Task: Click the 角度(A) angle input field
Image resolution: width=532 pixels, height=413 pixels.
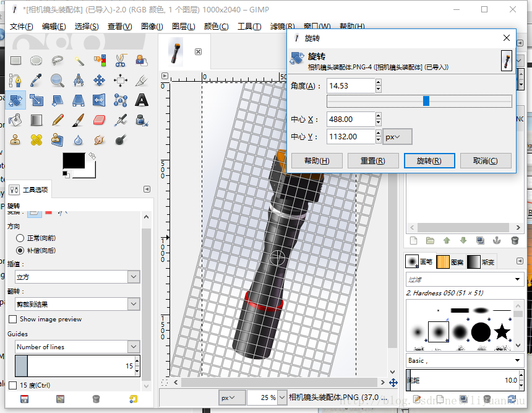Action: click(x=351, y=85)
